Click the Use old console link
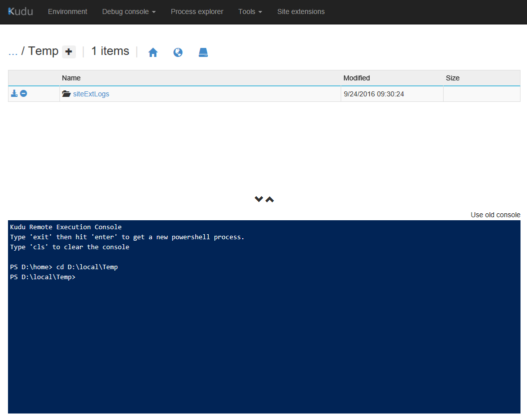This screenshot has height=420, width=527. [x=495, y=215]
